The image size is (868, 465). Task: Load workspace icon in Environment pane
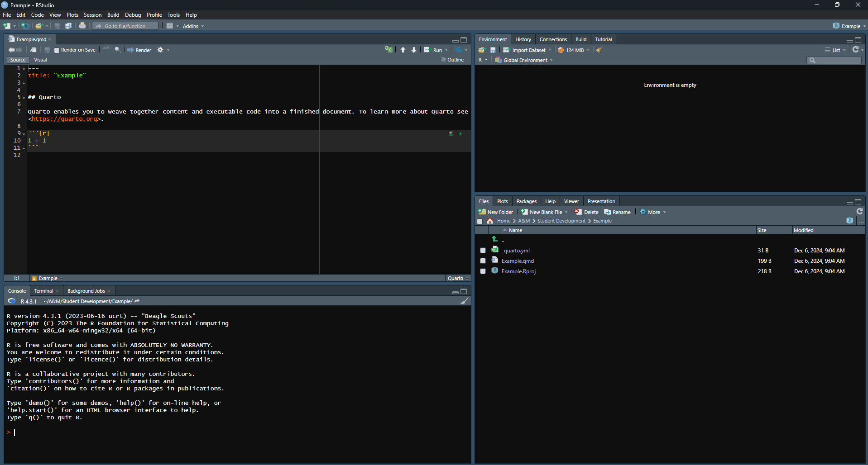(x=482, y=50)
